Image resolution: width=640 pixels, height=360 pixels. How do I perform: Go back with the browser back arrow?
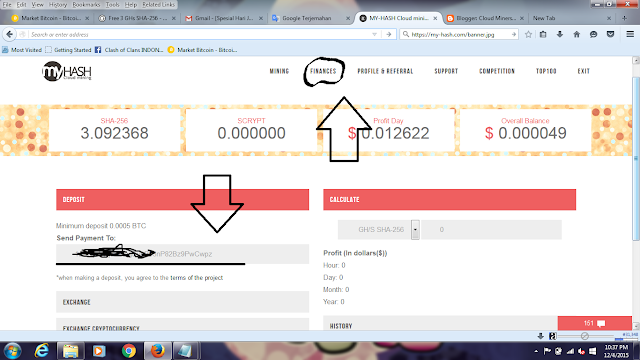10,34
